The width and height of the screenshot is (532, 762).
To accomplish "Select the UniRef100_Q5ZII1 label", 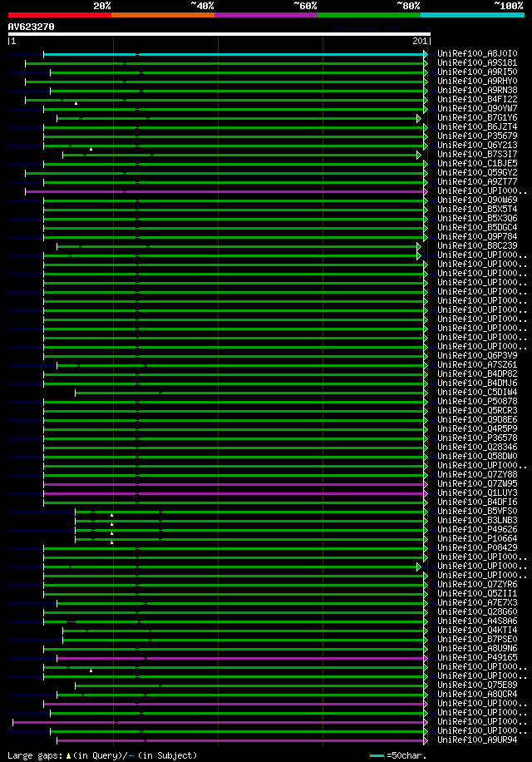I will pos(477,593).
